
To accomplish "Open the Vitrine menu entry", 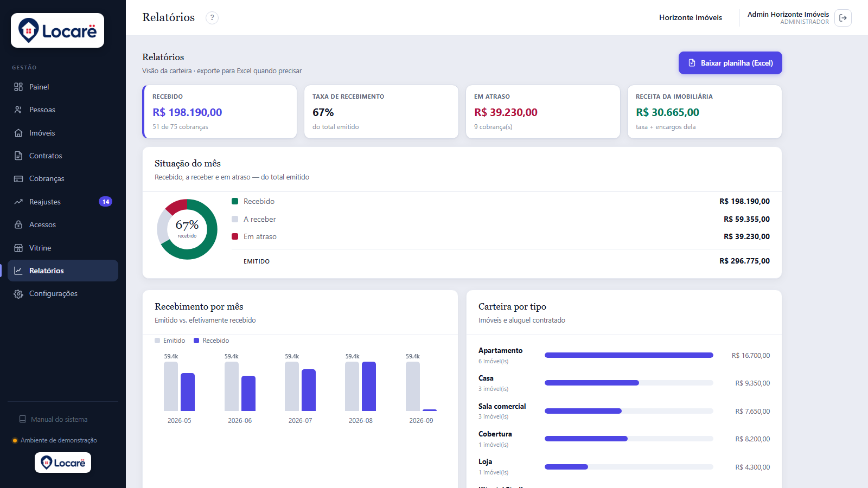I will coord(63,248).
